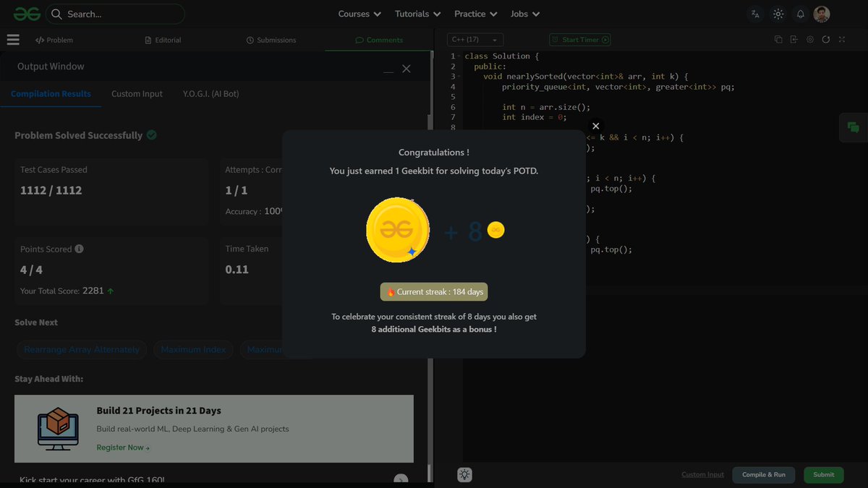Screen dimensions: 868x488
Task: Click the editor toolbar icon with exit arrow
Action: coord(794,40)
